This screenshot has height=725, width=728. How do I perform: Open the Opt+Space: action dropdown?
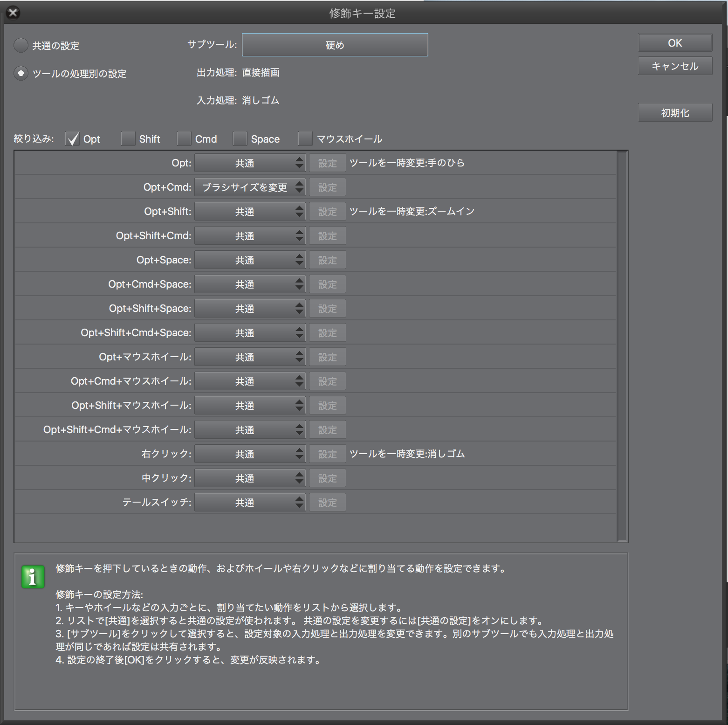[x=250, y=260]
